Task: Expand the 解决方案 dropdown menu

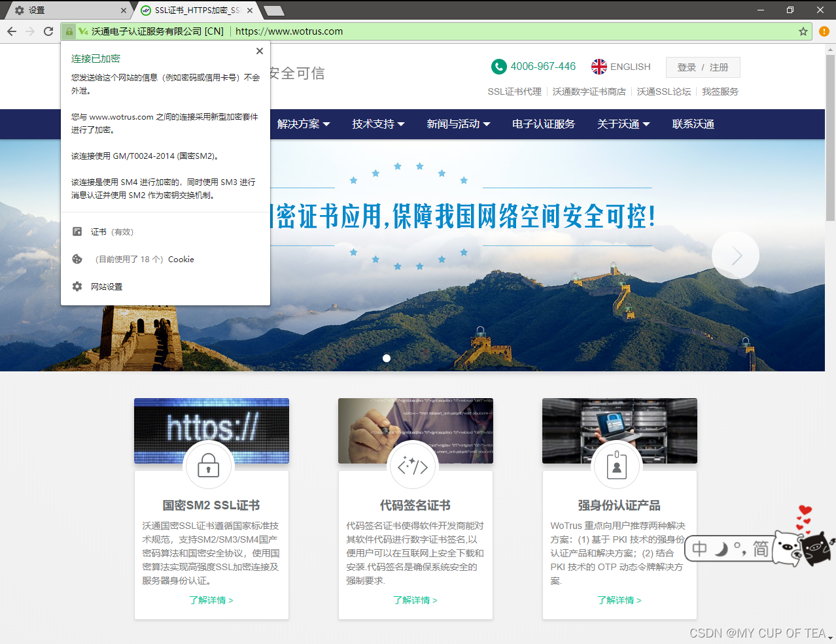Action: 304,124
